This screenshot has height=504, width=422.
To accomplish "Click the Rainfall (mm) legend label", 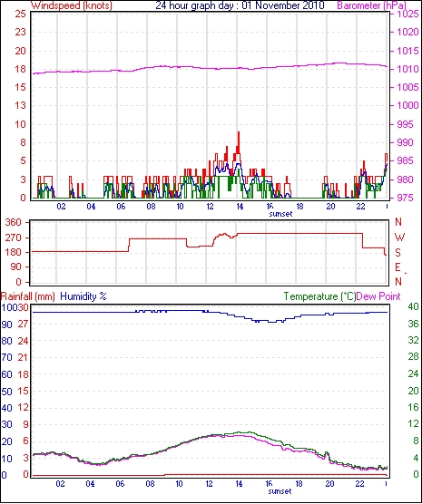I will (x=28, y=296).
